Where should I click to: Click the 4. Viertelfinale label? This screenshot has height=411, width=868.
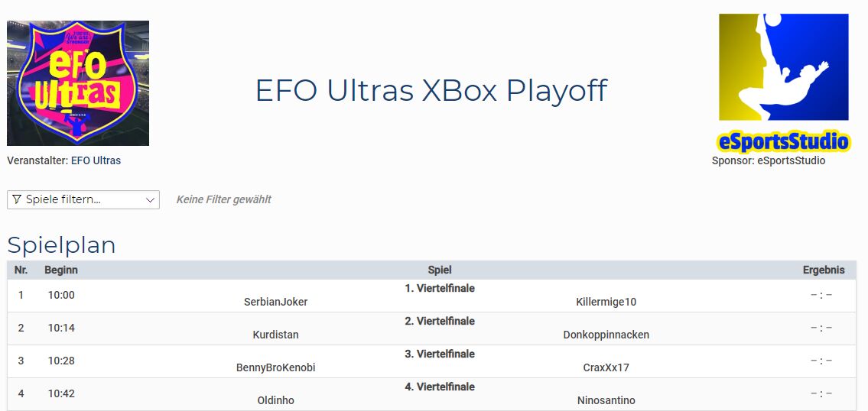[x=440, y=387]
